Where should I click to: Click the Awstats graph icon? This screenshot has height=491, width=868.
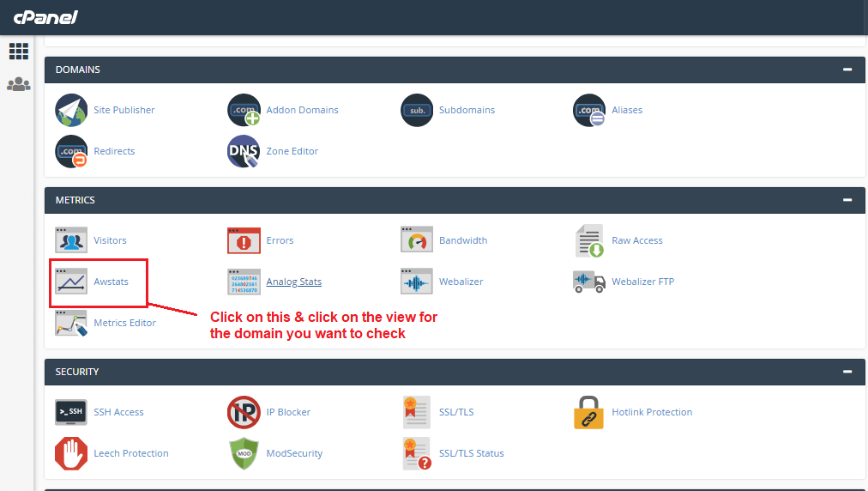pos(71,282)
